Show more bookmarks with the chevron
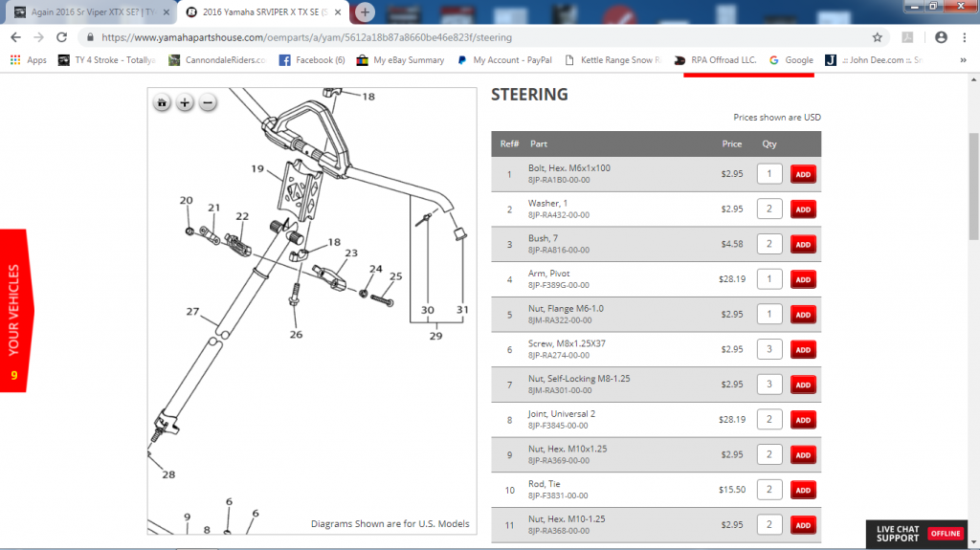The height and width of the screenshot is (550, 980). click(963, 60)
